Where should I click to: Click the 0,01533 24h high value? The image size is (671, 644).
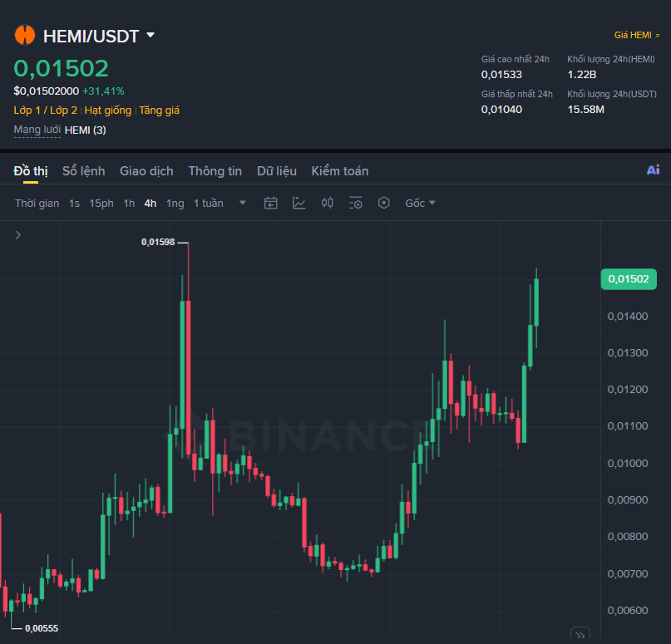click(501, 75)
